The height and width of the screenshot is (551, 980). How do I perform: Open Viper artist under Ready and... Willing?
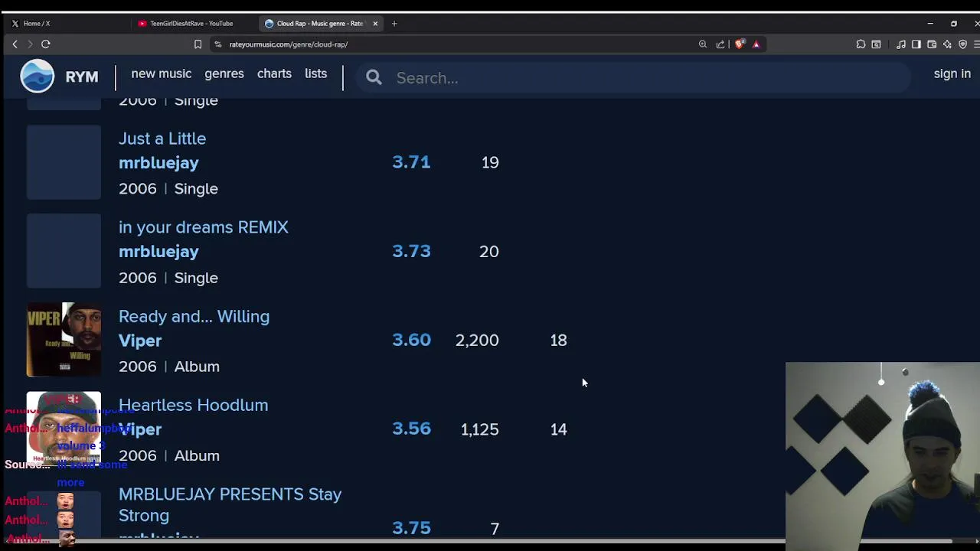140,341
